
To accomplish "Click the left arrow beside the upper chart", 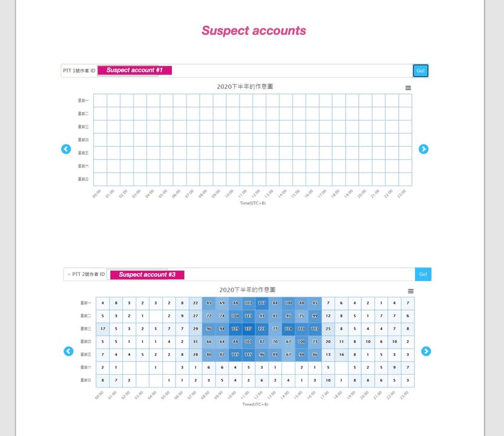I will tap(66, 149).
